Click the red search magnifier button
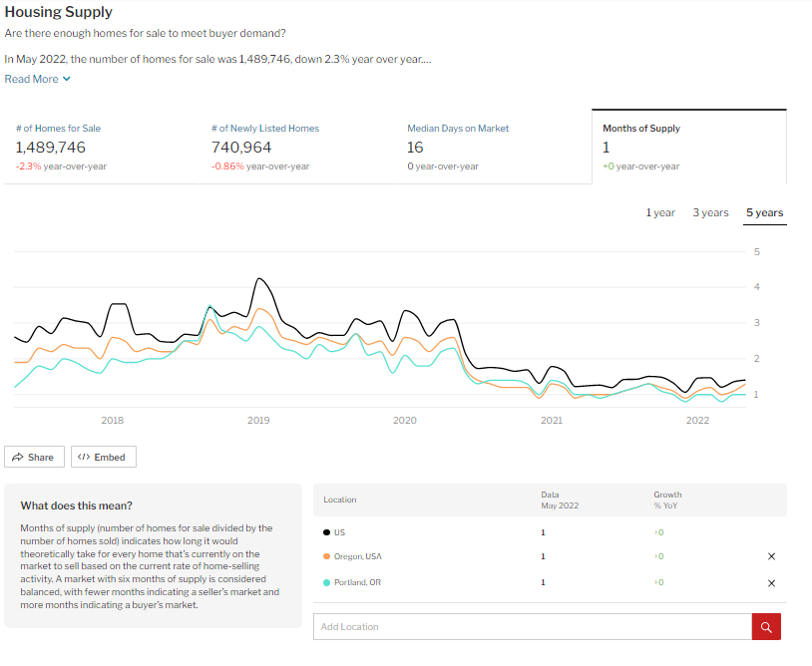 coord(766,627)
